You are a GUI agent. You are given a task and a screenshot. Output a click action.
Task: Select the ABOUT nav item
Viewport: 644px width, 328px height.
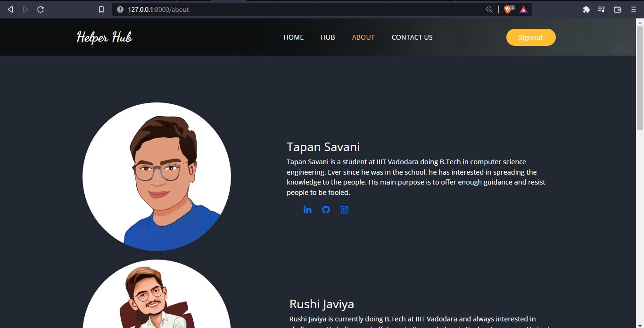coord(363,37)
